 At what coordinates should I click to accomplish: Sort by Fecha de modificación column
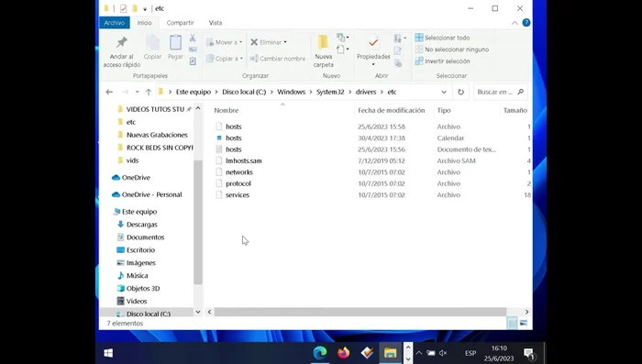coord(391,111)
